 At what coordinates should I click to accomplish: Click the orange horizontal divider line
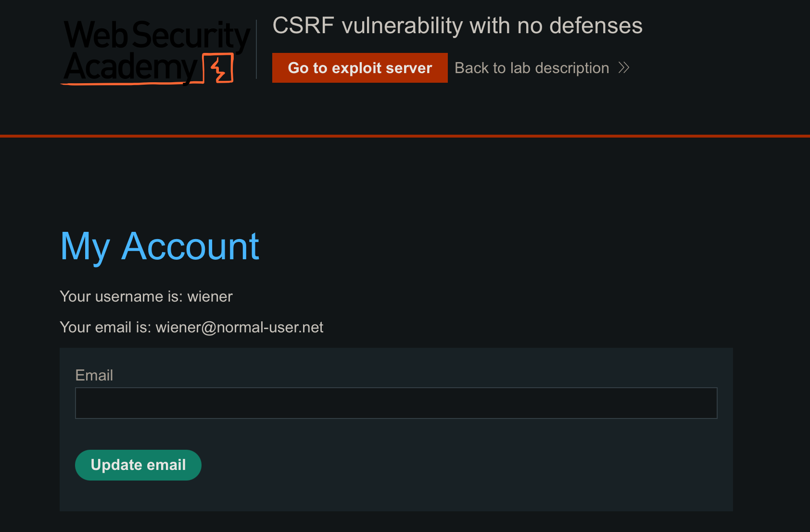(x=405, y=136)
